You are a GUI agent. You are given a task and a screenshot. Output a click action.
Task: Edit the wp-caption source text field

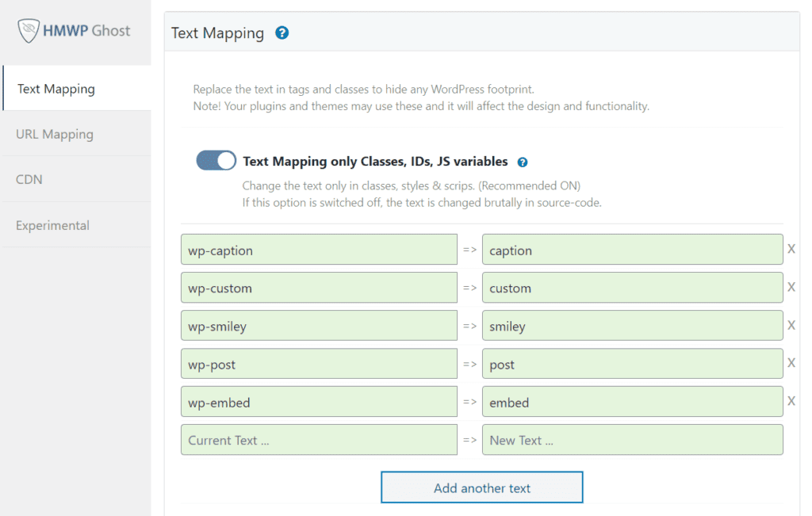(319, 250)
